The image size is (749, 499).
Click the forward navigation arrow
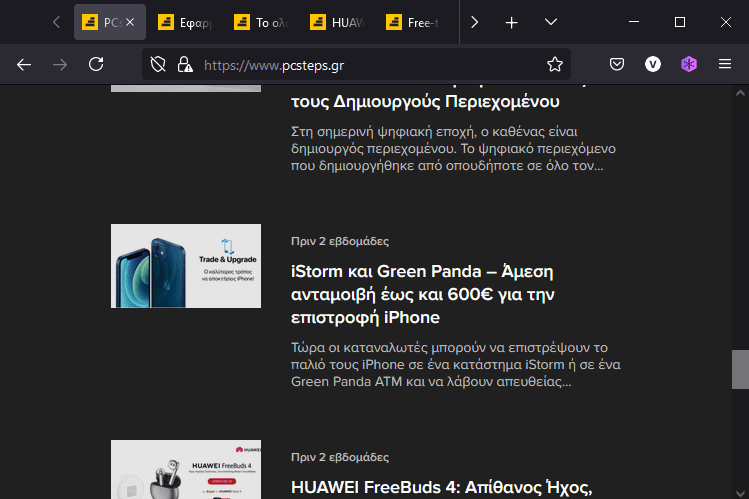click(x=60, y=64)
